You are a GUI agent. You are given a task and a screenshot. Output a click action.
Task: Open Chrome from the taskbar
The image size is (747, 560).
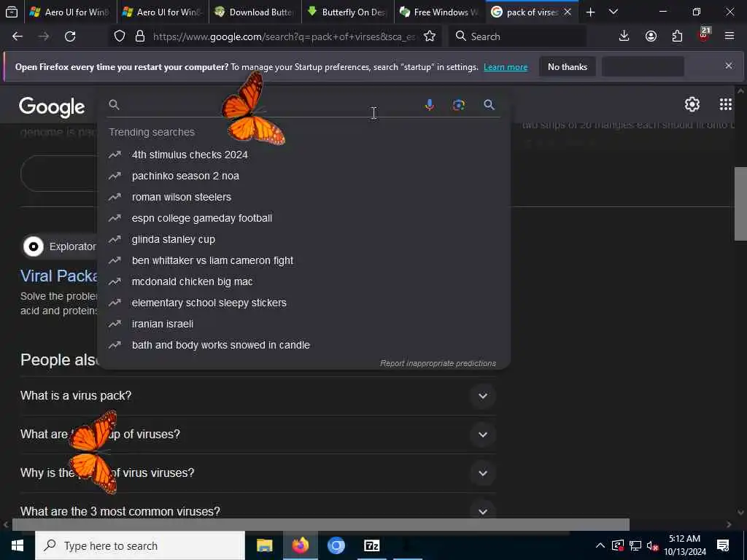pos(336,545)
